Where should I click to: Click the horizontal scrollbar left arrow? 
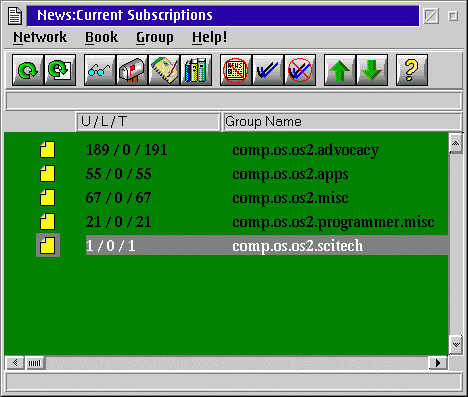click(x=15, y=363)
